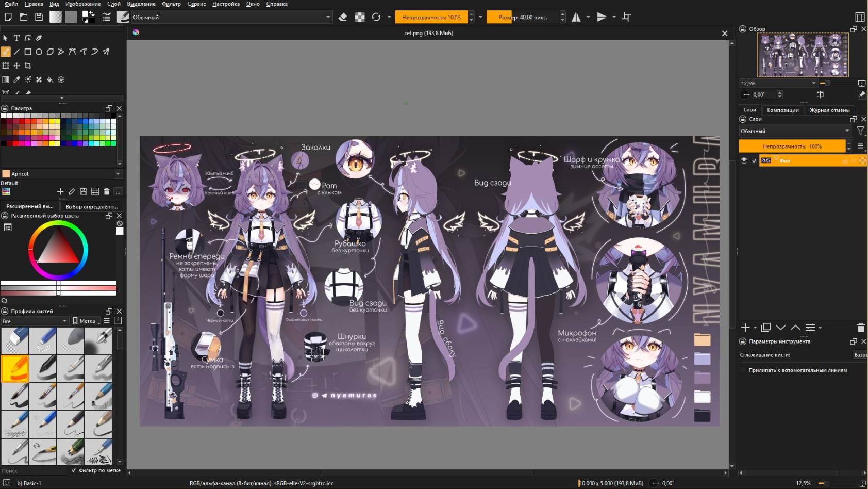Select the Calligraphy tool
The height and width of the screenshot is (489, 868).
[39, 38]
